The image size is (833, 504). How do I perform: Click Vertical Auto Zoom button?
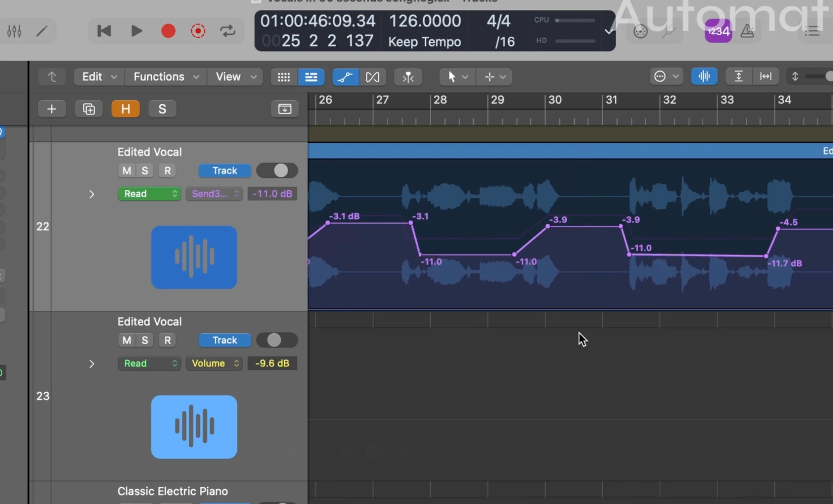(738, 77)
